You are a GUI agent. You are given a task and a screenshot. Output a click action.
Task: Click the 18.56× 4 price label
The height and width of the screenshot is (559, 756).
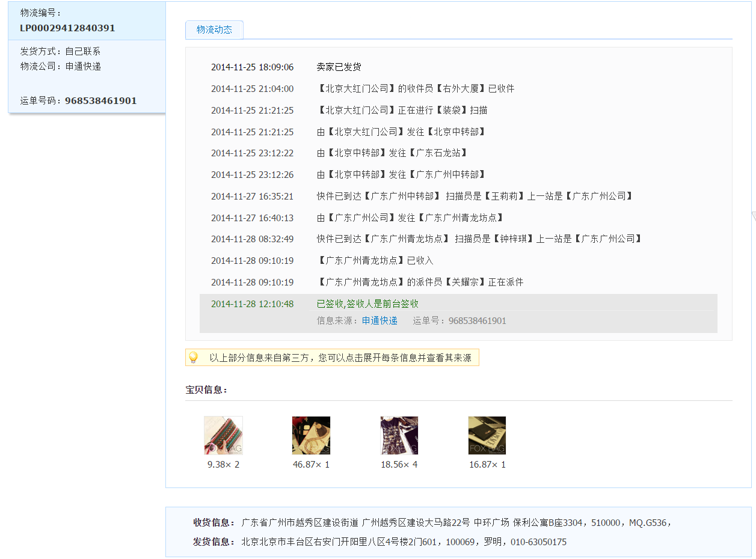[x=399, y=465]
